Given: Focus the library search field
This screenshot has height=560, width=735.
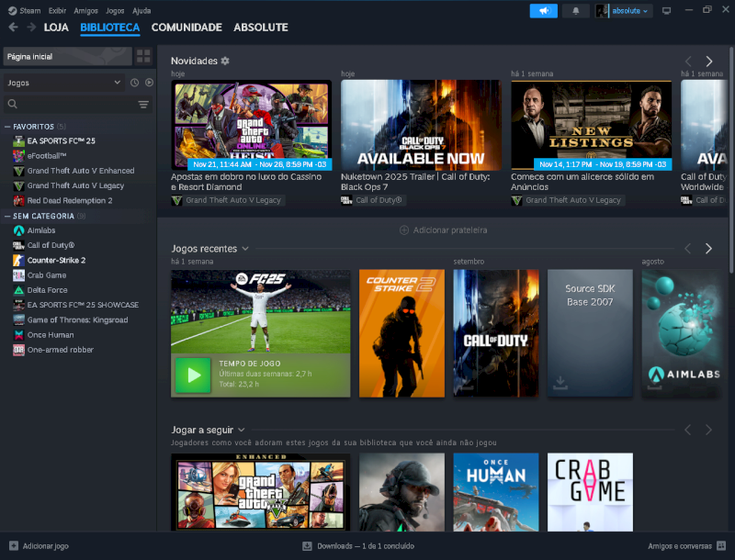Looking at the screenshot, I should 78,104.
